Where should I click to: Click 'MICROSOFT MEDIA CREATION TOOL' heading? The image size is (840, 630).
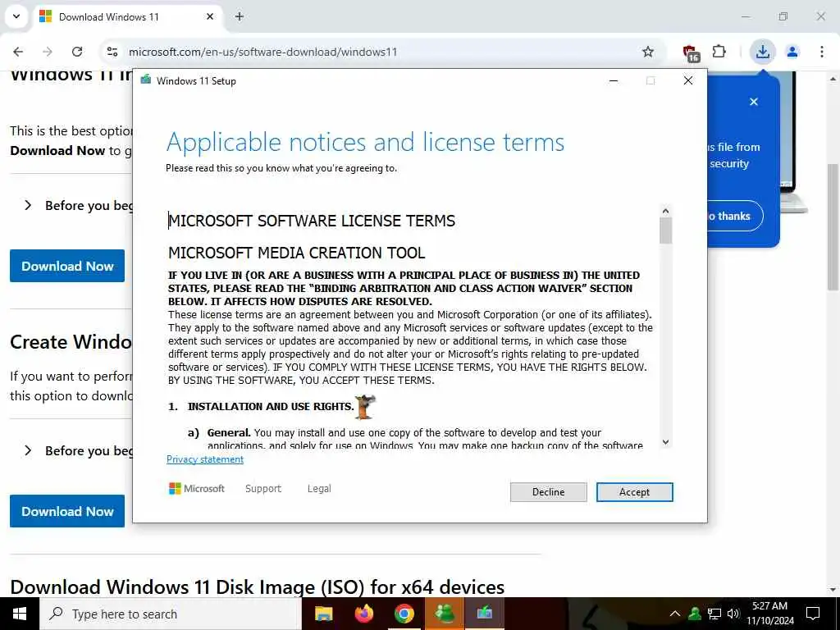pyautogui.click(x=297, y=253)
